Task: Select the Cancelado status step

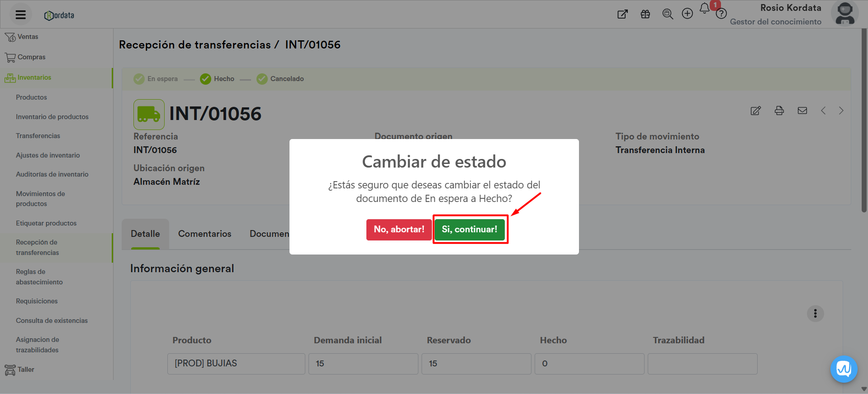Action: coord(280,79)
